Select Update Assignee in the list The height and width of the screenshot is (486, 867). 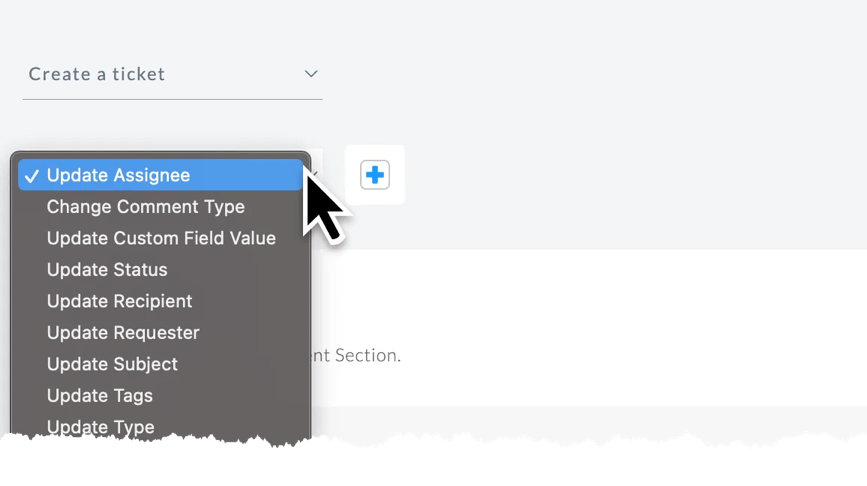click(161, 175)
